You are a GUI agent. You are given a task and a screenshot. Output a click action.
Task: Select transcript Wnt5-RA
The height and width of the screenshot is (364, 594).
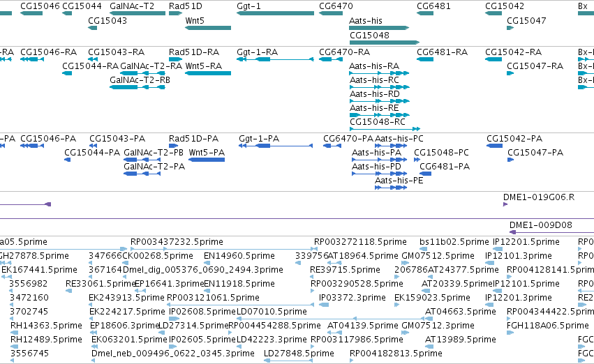203,66
